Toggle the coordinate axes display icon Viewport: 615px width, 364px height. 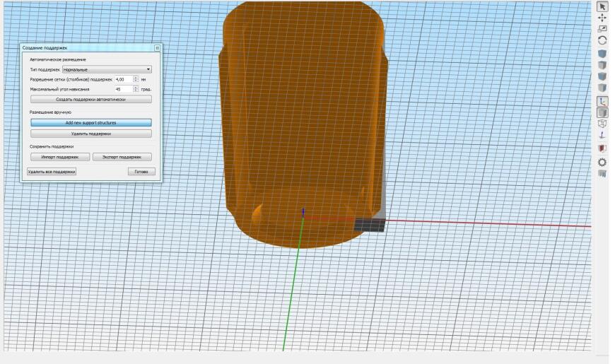coord(602,101)
